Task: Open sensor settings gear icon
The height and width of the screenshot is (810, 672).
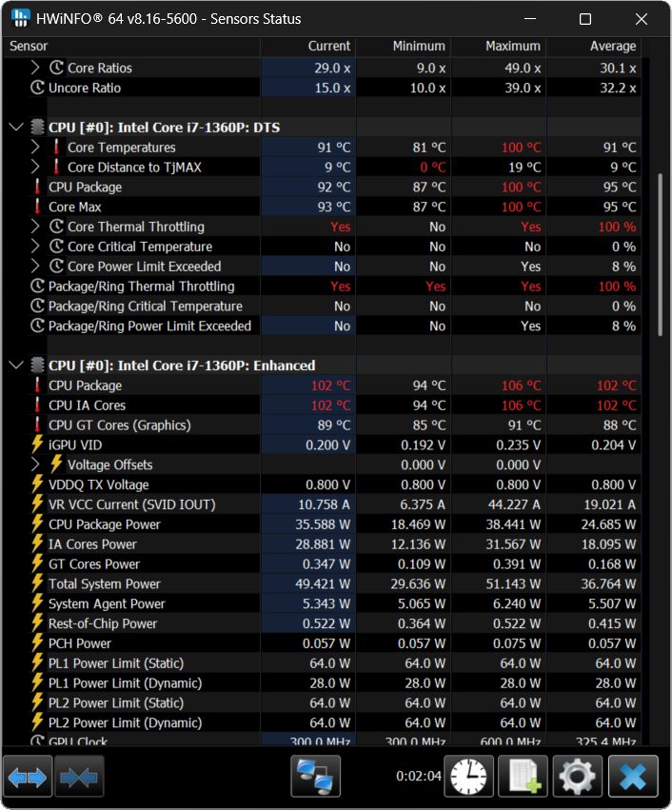Action: [x=578, y=777]
